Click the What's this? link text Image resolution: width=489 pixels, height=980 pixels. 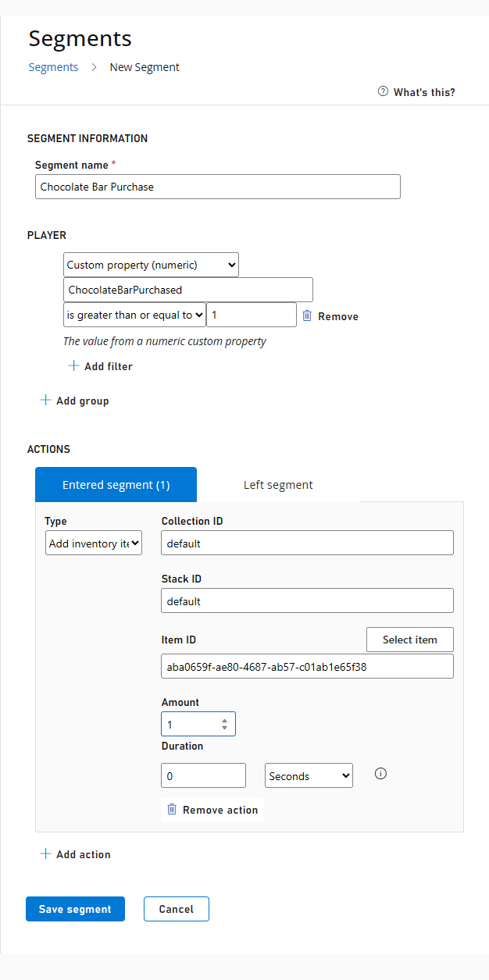coord(424,92)
